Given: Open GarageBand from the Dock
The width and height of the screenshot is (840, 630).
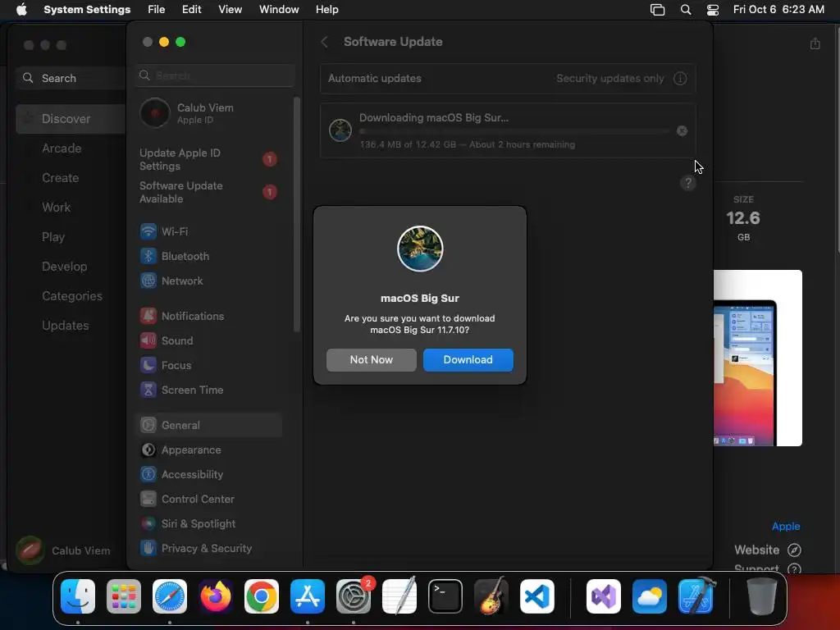Looking at the screenshot, I should coord(491,596).
